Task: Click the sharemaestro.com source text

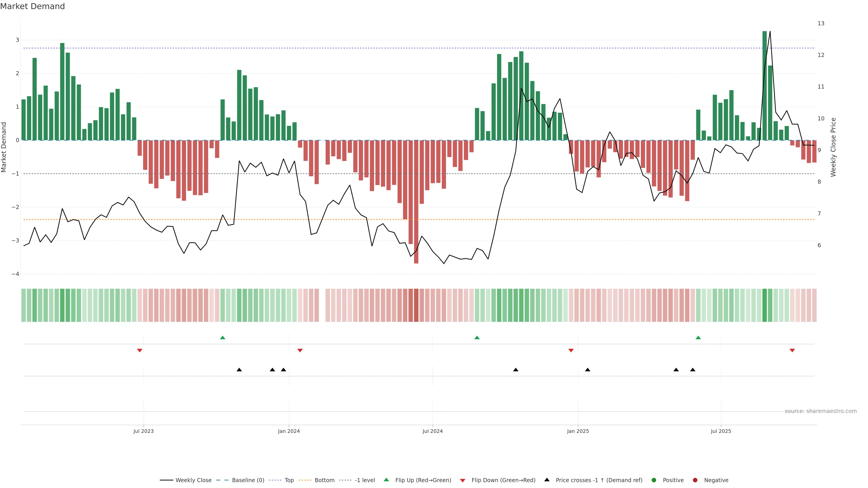Action: [821, 411]
